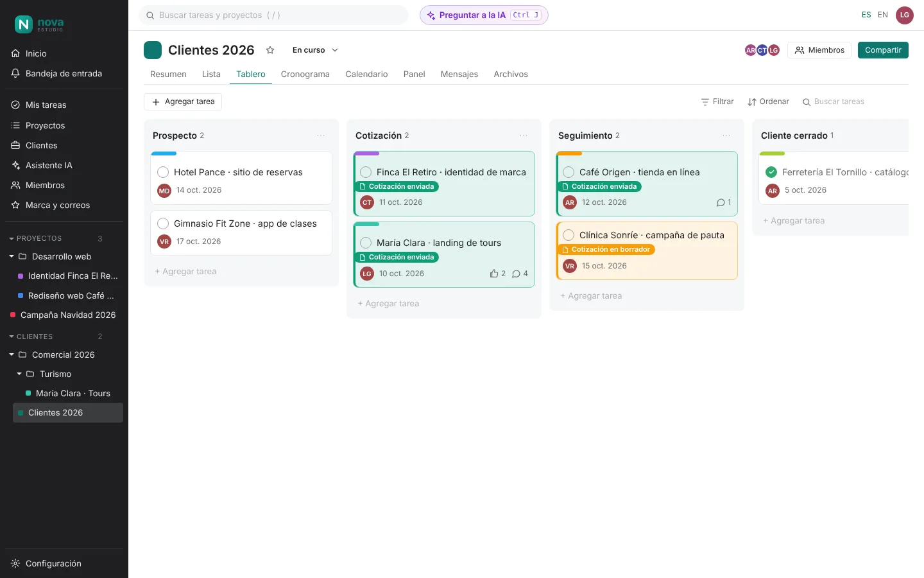Click the Compartir button

[x=883, y=50]
